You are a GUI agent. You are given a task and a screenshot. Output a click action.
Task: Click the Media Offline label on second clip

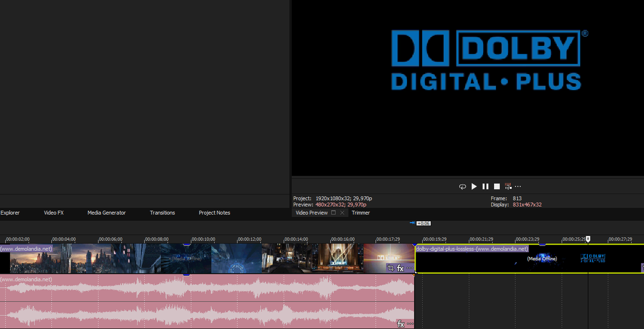pos(542,258)
